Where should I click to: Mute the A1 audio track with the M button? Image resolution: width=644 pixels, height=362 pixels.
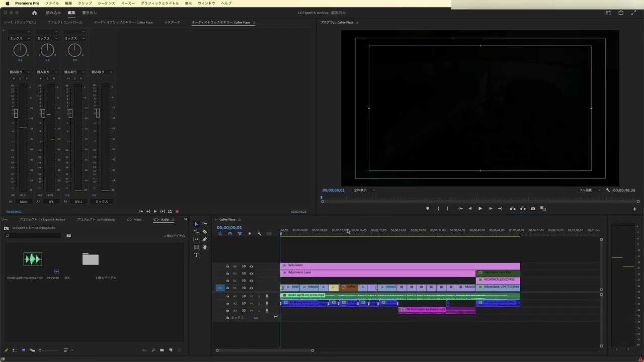click(252, 296)
